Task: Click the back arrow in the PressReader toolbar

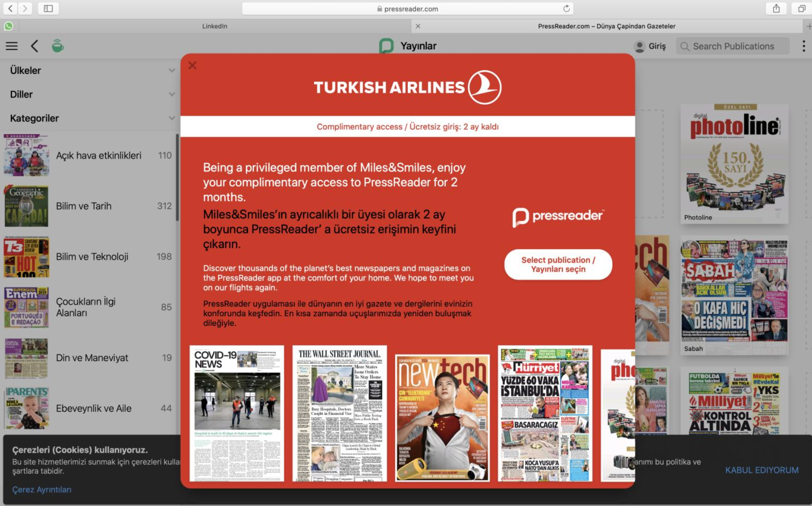Action: (x=34, y=46)
